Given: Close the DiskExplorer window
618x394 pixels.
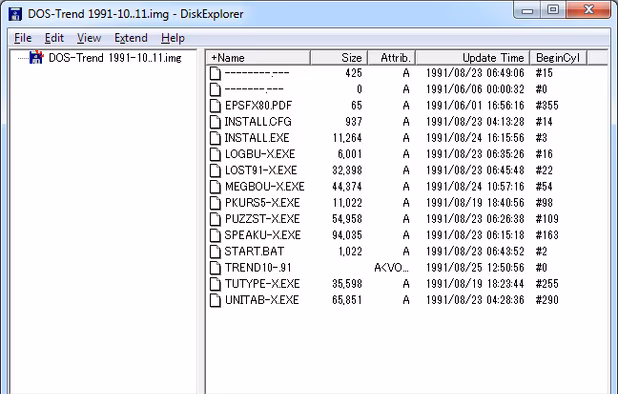Looking at the screenshot, I should (588, 9).
